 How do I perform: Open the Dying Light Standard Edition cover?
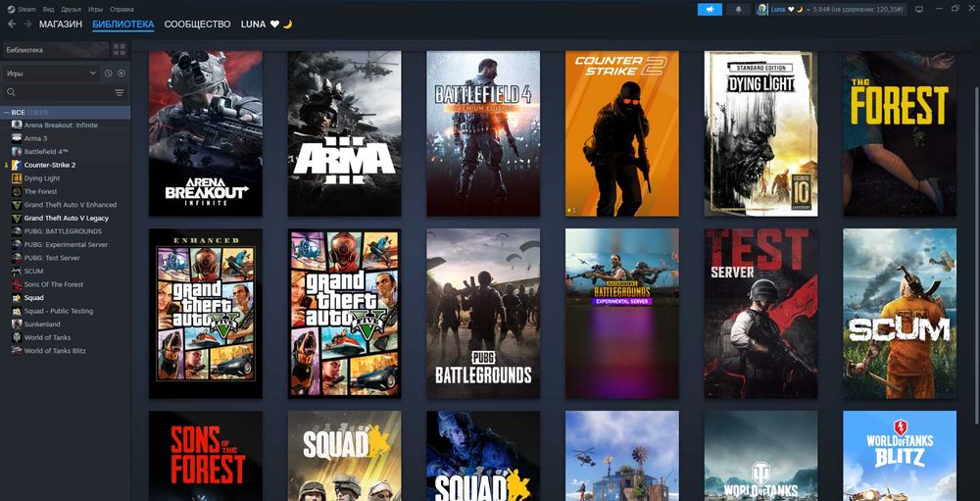[x=760, y=134]
